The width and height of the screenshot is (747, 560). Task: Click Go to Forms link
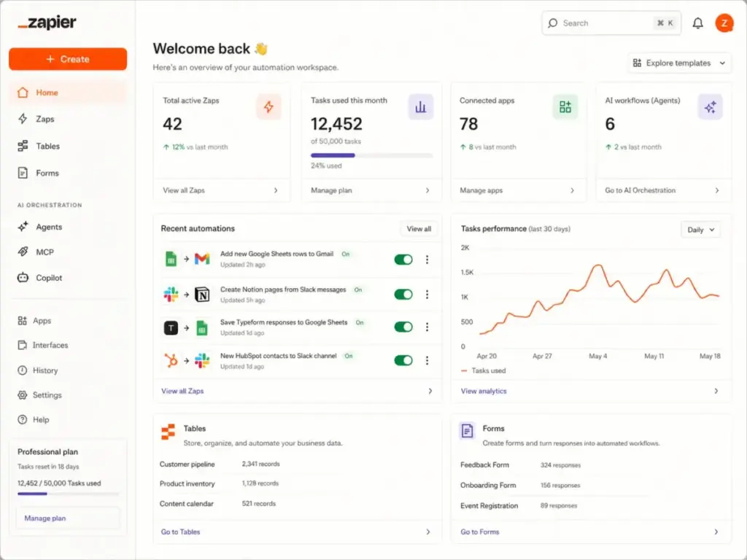480,532
